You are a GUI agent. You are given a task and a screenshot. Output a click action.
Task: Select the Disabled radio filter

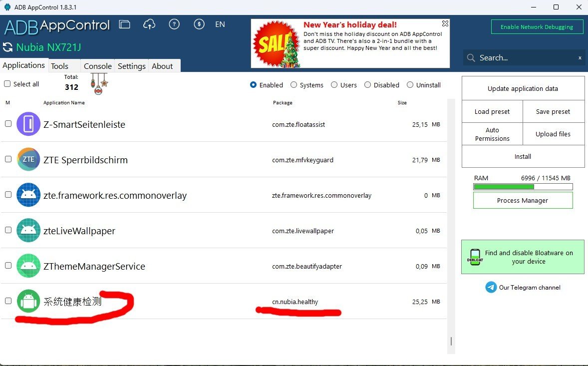point(368,85)
